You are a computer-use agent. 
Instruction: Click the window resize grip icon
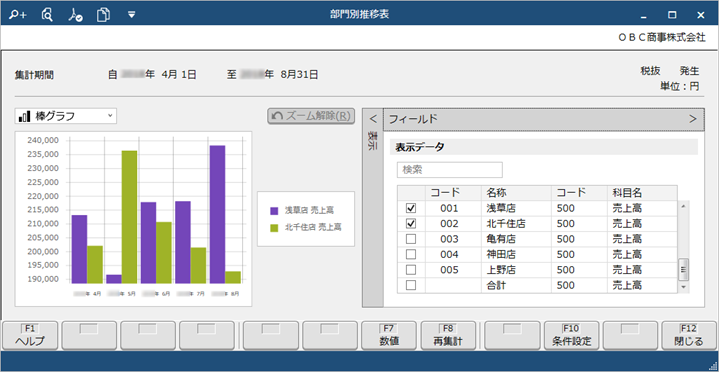point(713,366)
